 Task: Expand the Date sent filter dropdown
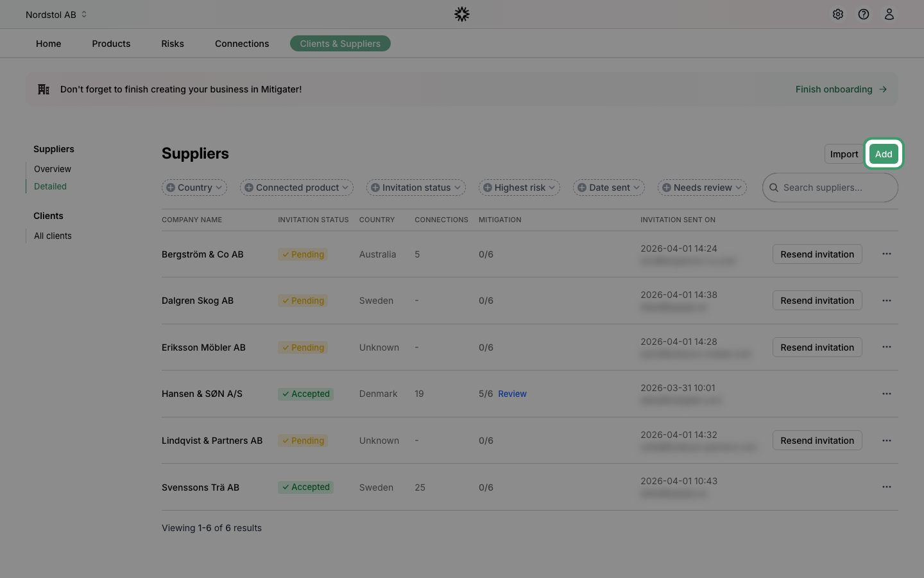pyautogui.click(x=609, y=188)
